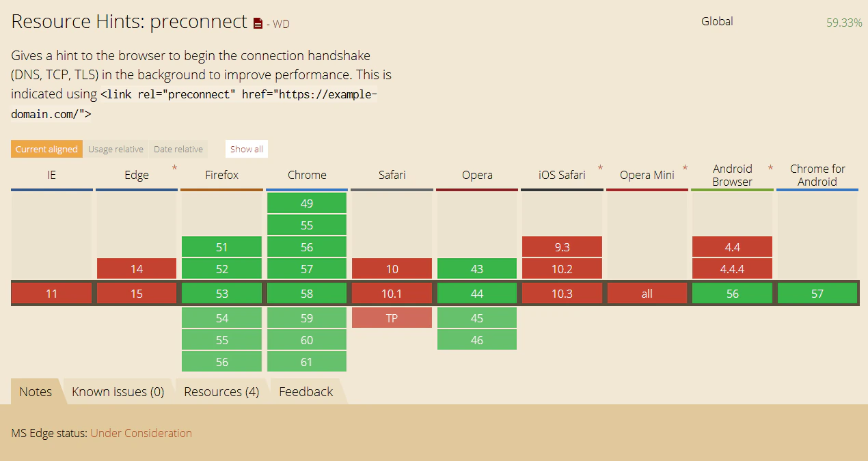Select the Safari 10.1 cell
This screenshot has width=868, height=461.
[392, 294]
